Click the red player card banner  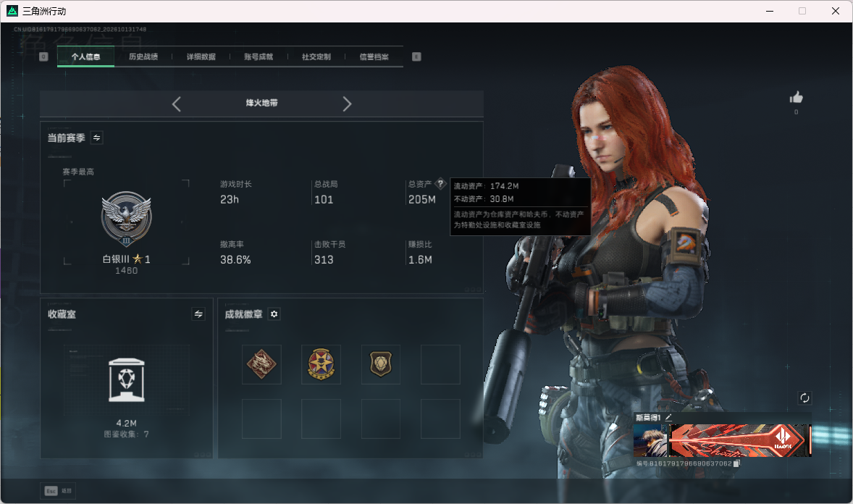coord(740,440)
